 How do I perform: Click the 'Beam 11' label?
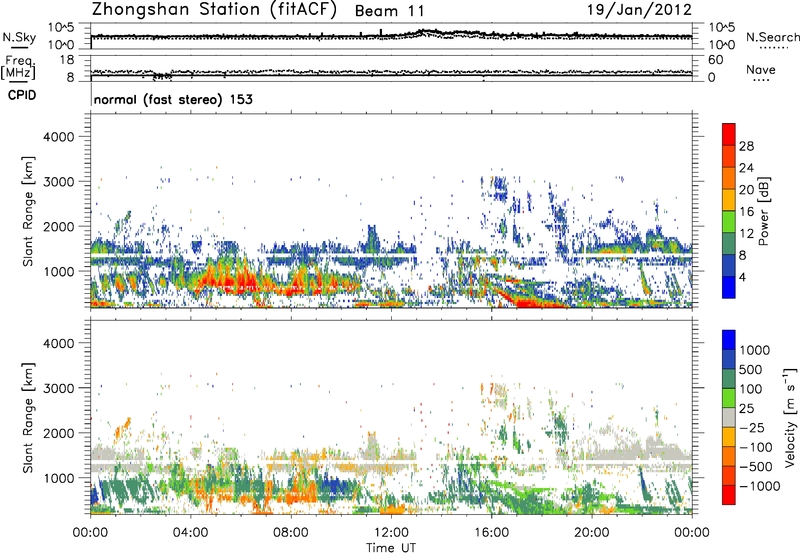(390, 11)
